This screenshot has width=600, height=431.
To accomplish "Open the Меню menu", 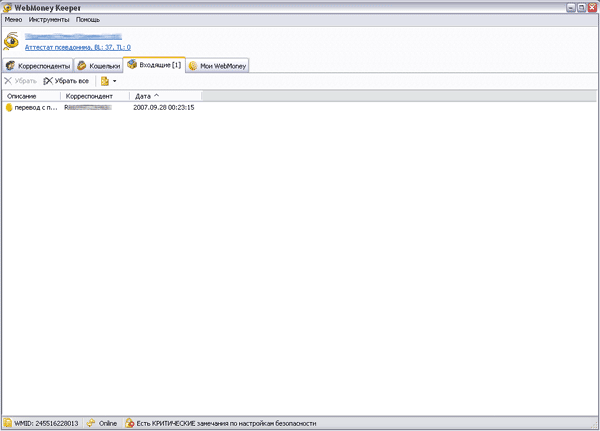I will pyautogui.click(x=13, y=20).
